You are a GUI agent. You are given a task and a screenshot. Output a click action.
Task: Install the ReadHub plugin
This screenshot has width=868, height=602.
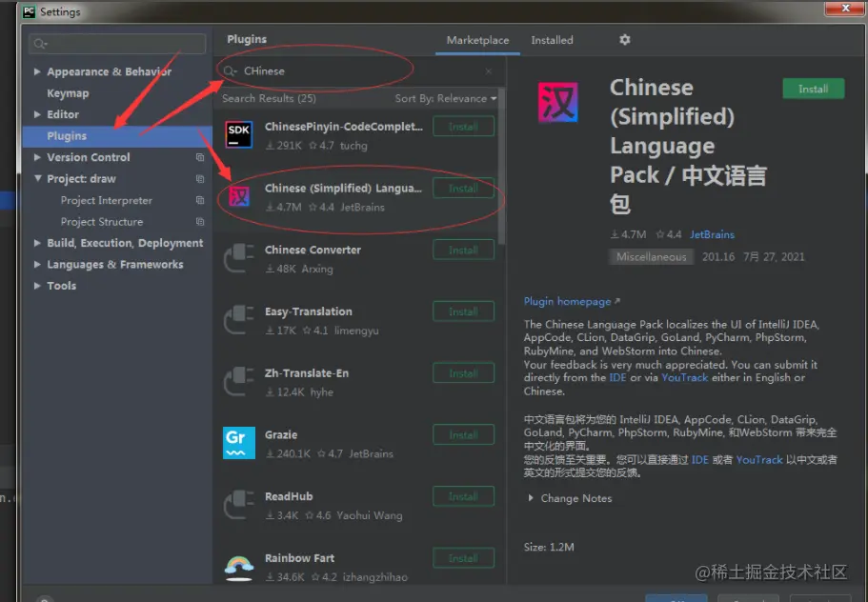tap(463, 497)
